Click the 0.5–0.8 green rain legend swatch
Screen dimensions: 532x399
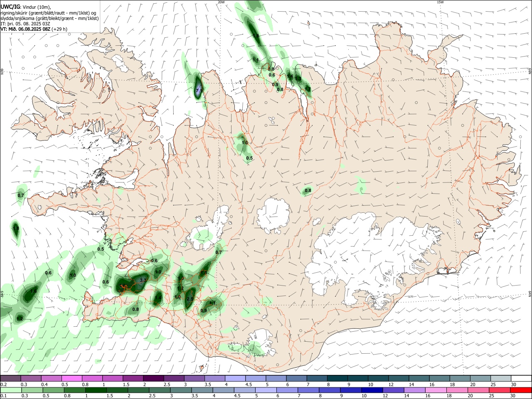(53, 390)
